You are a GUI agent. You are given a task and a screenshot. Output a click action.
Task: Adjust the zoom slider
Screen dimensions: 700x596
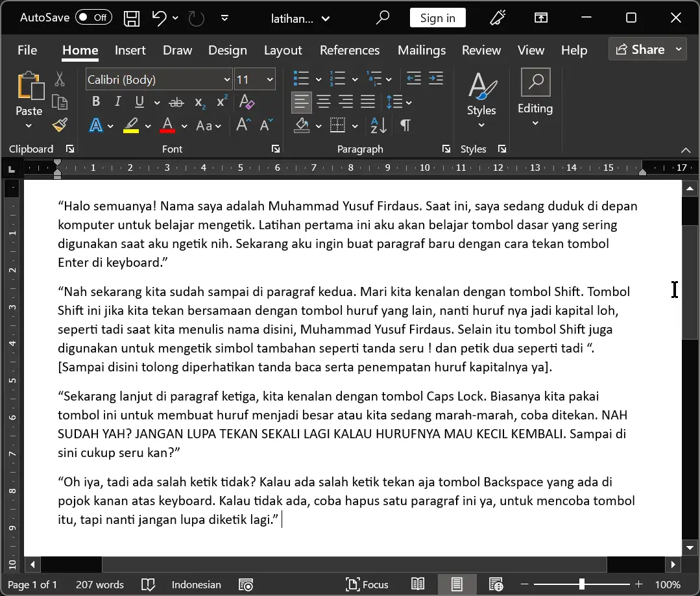click(583, 584)
